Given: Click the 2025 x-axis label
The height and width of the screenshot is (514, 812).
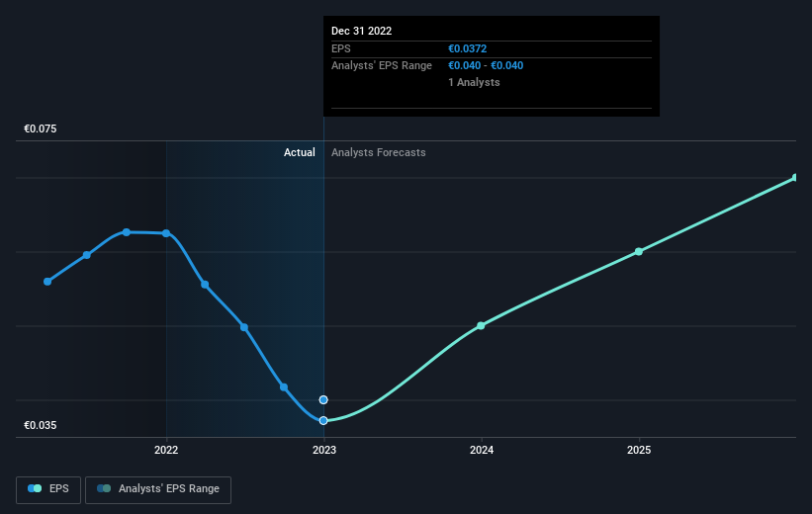Looking at the screenshot, I should tap(639, 451).
